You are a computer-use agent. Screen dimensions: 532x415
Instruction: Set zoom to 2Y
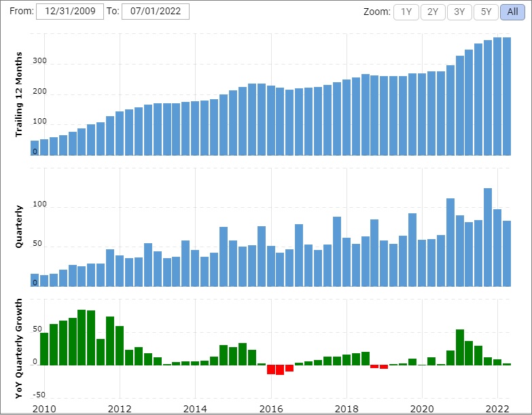[433, 12]
